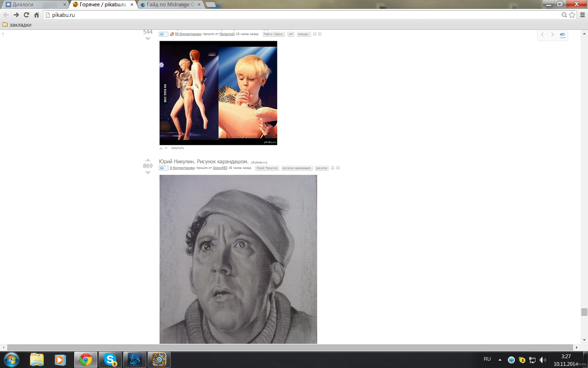
Task: Switch to the Гайд по Midrange tab
Action: point(169,4)
